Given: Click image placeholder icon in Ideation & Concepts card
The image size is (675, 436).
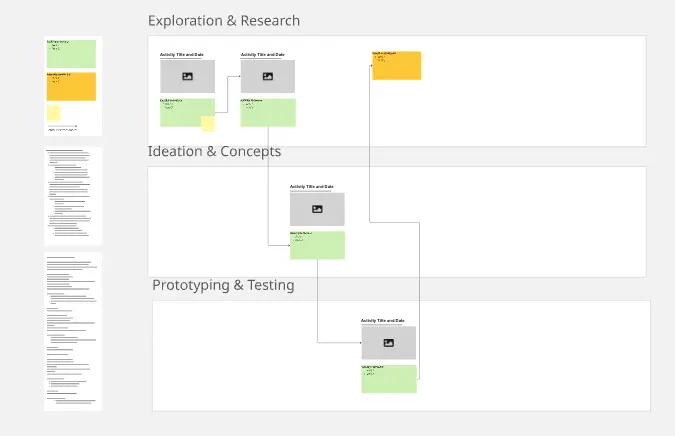Looking at the screenshot, I should (x=317, y=209).
